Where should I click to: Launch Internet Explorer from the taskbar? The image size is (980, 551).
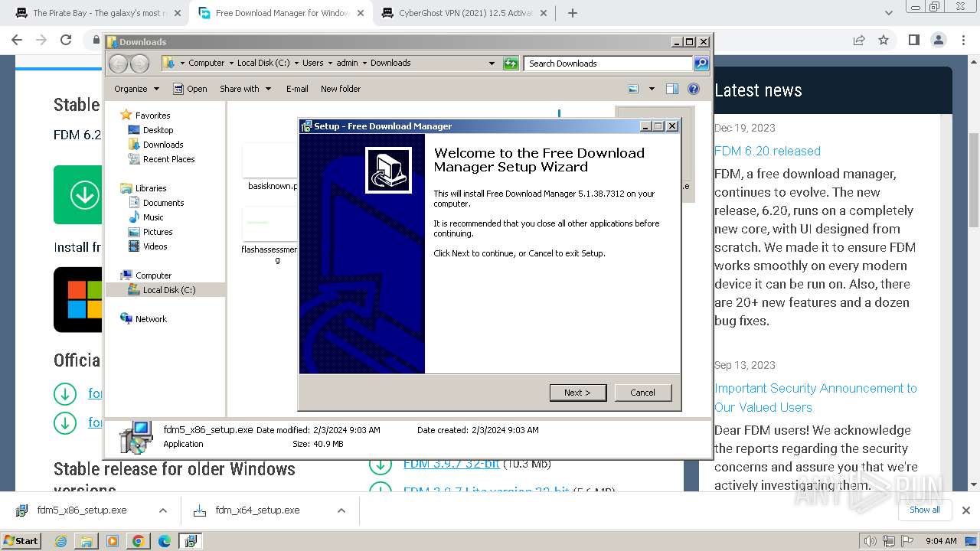[61, 541]
